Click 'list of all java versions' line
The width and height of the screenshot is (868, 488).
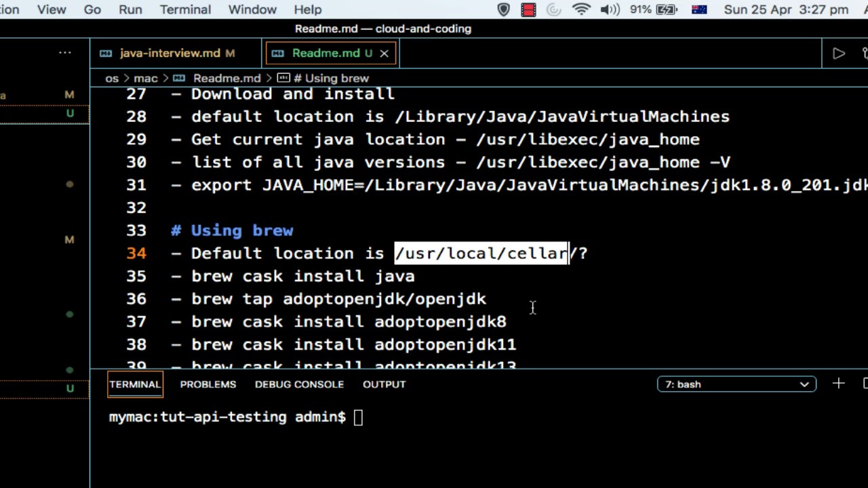[451, 163]
